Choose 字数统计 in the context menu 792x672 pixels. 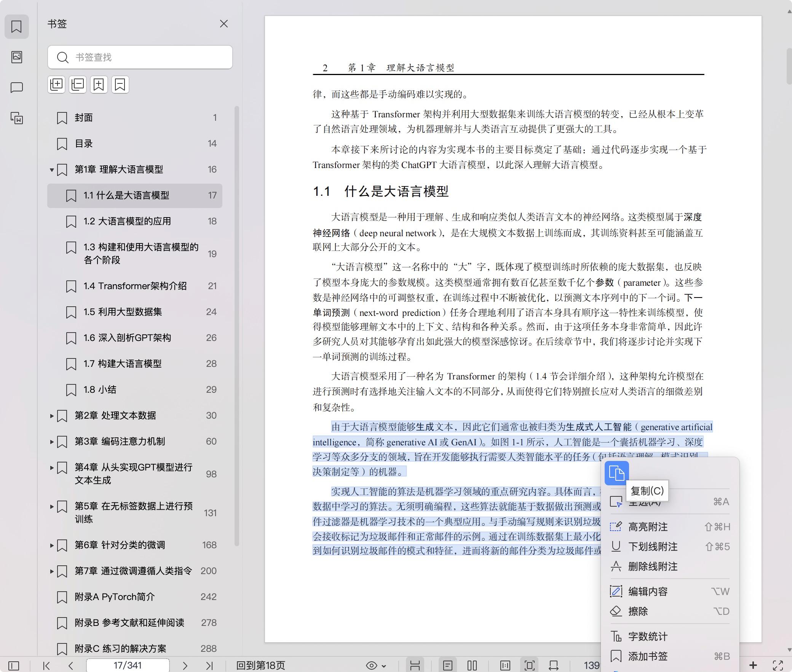(648, 637)
